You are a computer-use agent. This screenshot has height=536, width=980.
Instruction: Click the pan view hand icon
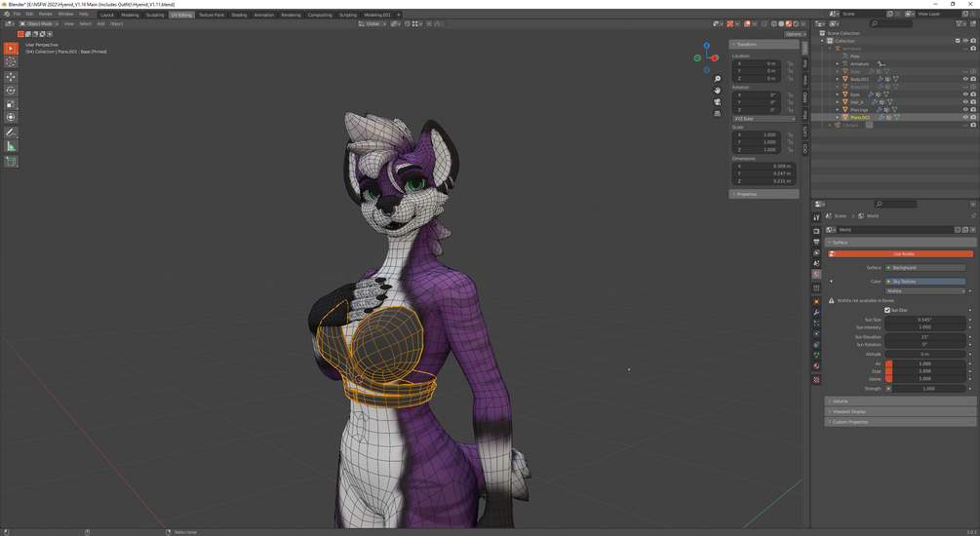(x=718, y=90)
